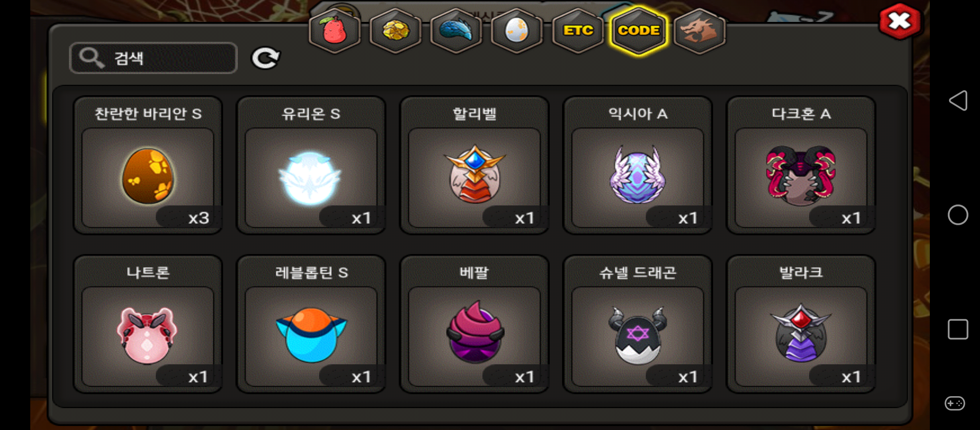Tap the Android back triangle button

[x=958, y=100]
